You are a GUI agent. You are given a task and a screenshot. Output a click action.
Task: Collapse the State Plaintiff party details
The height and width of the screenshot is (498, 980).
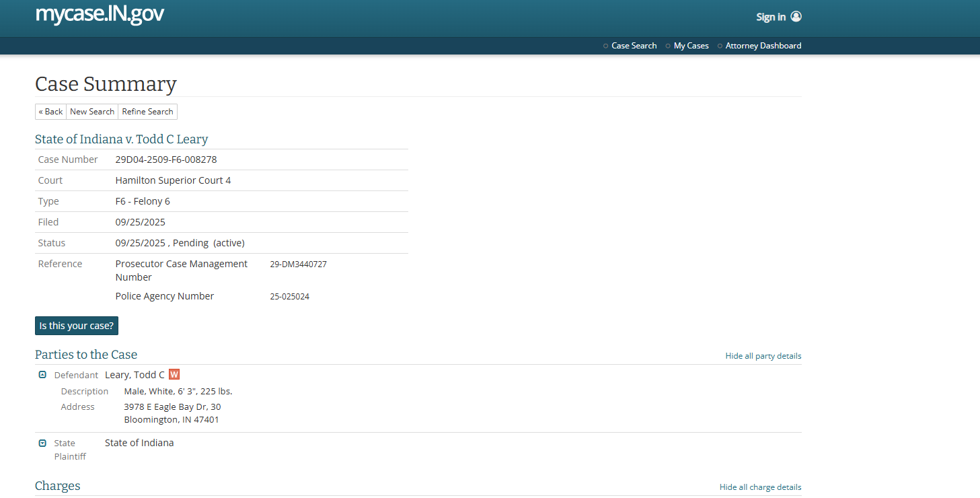[x=42, y=443]
